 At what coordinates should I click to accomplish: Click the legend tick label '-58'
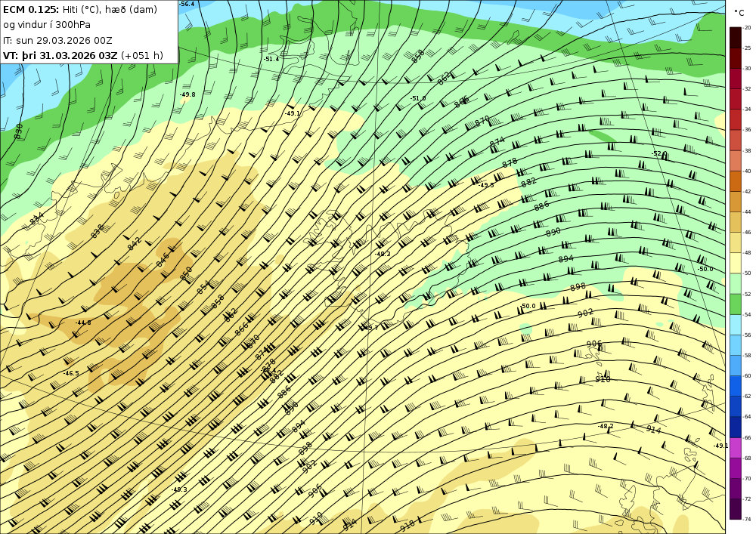coord(747,355)
